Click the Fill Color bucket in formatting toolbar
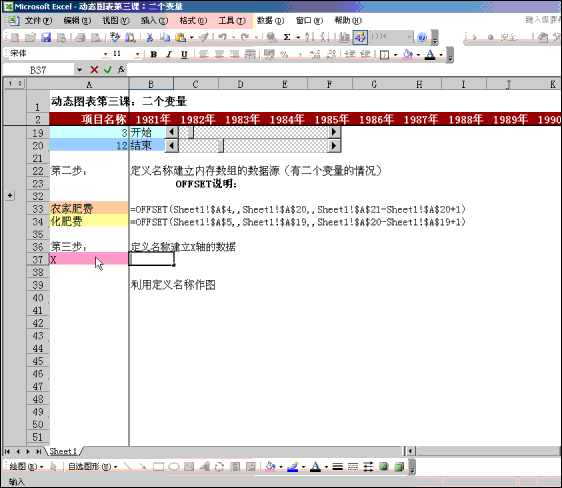562x488 pixels. (x=408, y=54)
